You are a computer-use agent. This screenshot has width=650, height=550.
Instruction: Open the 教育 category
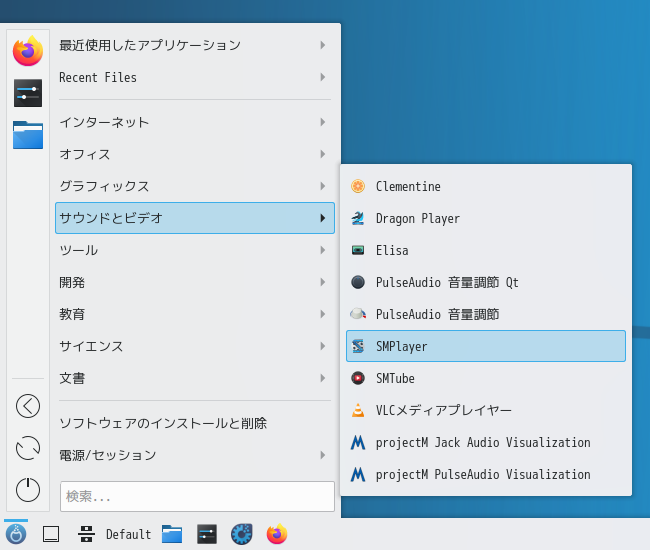coord(195,314)
